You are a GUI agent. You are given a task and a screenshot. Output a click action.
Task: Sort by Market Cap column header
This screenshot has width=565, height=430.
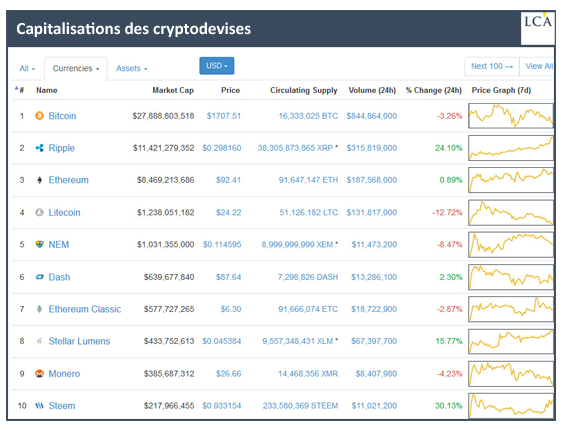coord(173,90)
